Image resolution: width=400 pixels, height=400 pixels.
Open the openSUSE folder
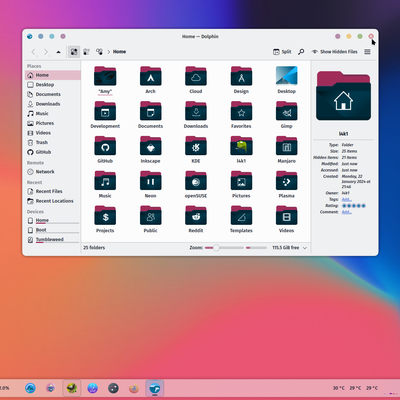[x=196, y=185]
